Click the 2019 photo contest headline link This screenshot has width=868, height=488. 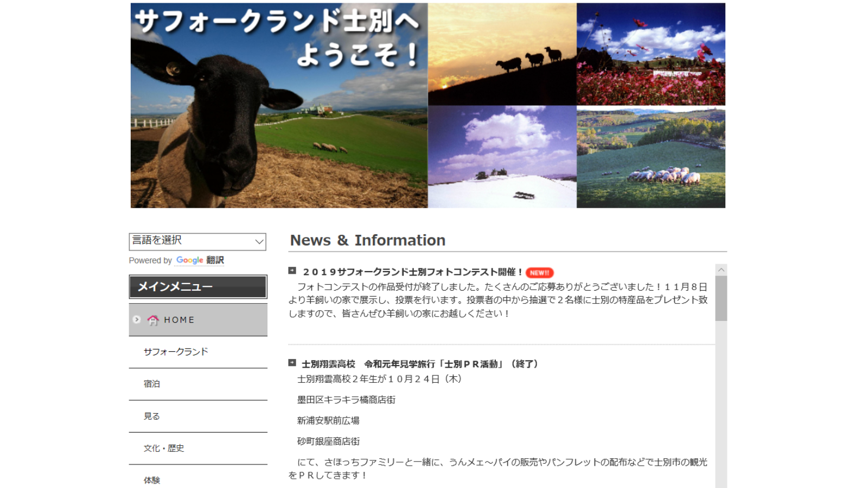(412, 272)
